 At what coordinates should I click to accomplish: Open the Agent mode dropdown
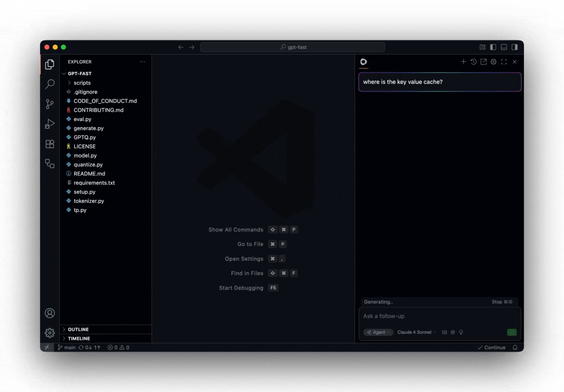point(378,332)
